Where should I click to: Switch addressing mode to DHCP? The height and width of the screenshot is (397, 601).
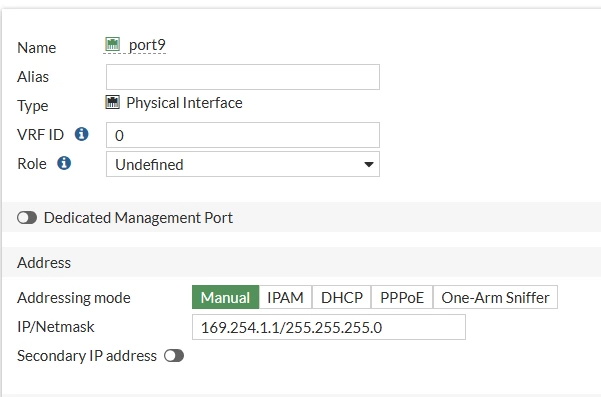click(x=342, y=297)
